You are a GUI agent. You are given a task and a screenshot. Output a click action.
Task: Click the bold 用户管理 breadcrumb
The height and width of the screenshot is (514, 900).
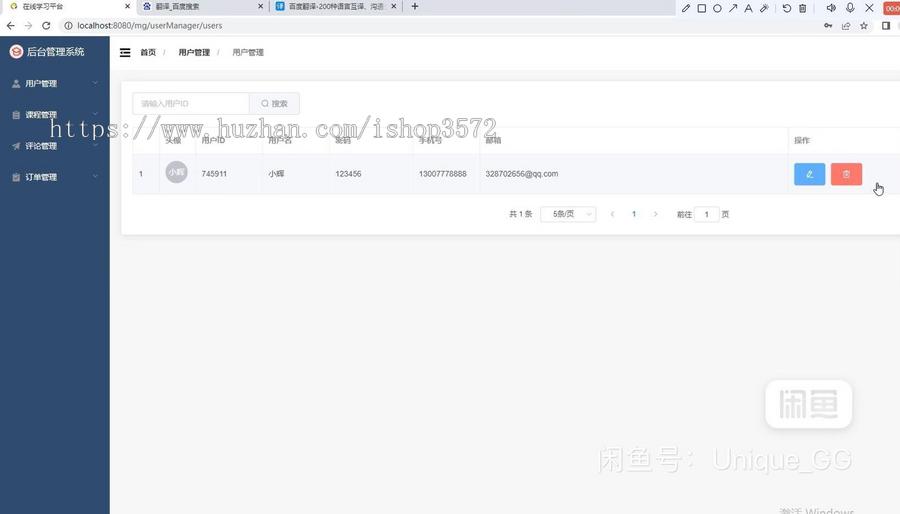tap(194, 52)
